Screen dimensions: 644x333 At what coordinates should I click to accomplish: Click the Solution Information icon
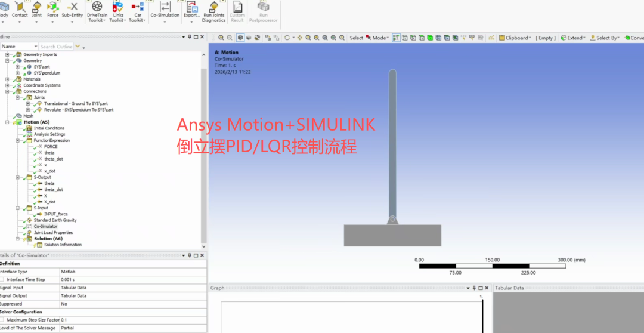[x=39, y=245]
